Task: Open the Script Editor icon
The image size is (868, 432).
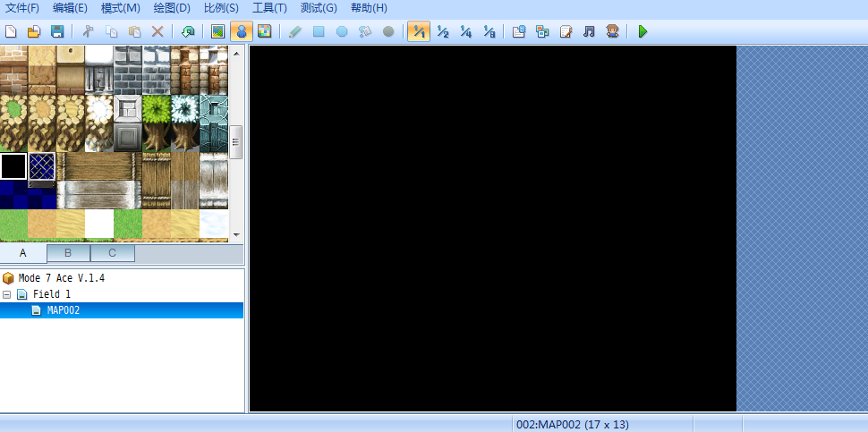Action: tap(566, 31)
